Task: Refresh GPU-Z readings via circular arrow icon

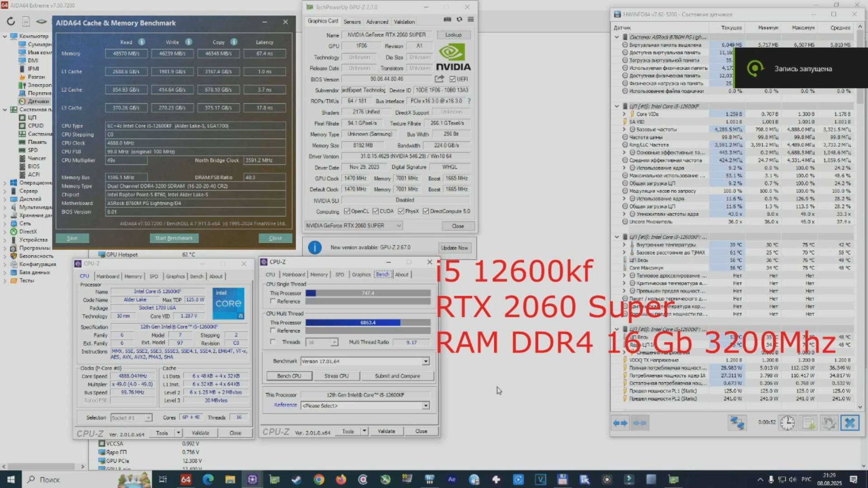Action: (x=459, y=19)
